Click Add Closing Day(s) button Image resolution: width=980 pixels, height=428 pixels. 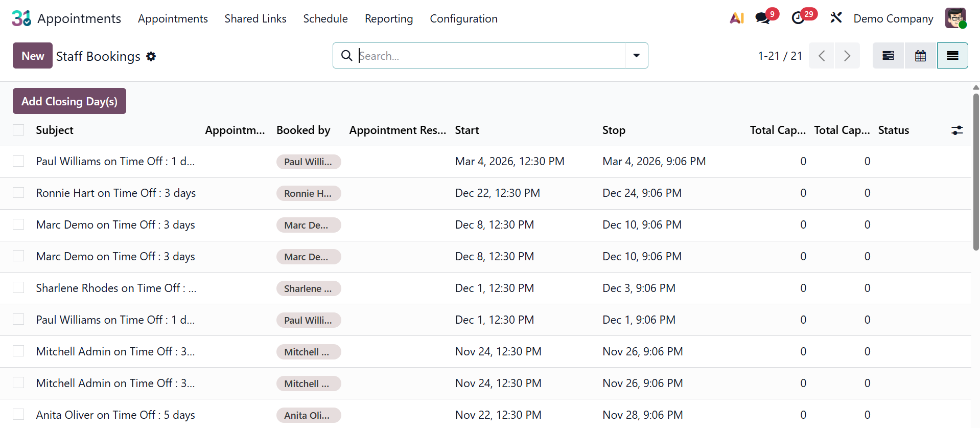pyautogui.click(x=69, y=101)
